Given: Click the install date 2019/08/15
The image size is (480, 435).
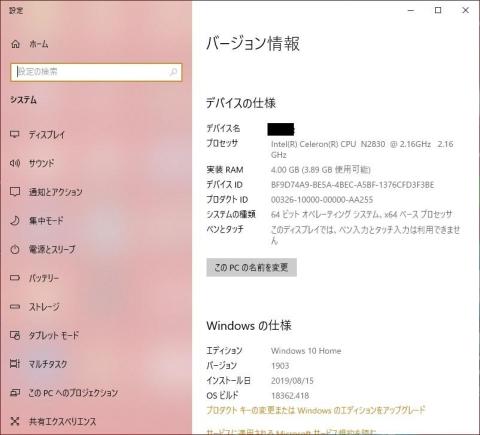Looking at the screenshot, I should tap(292, 381).
